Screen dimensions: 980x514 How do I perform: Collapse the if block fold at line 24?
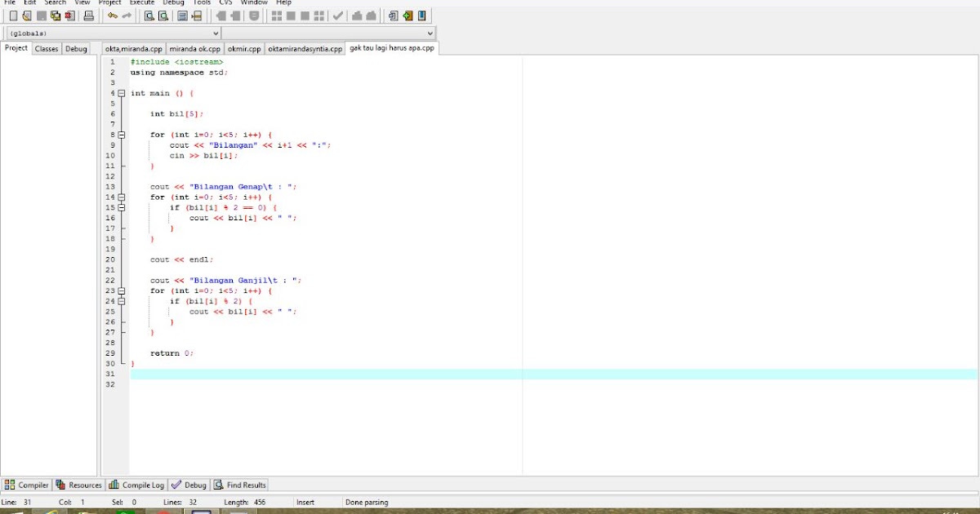coord(121,301)
